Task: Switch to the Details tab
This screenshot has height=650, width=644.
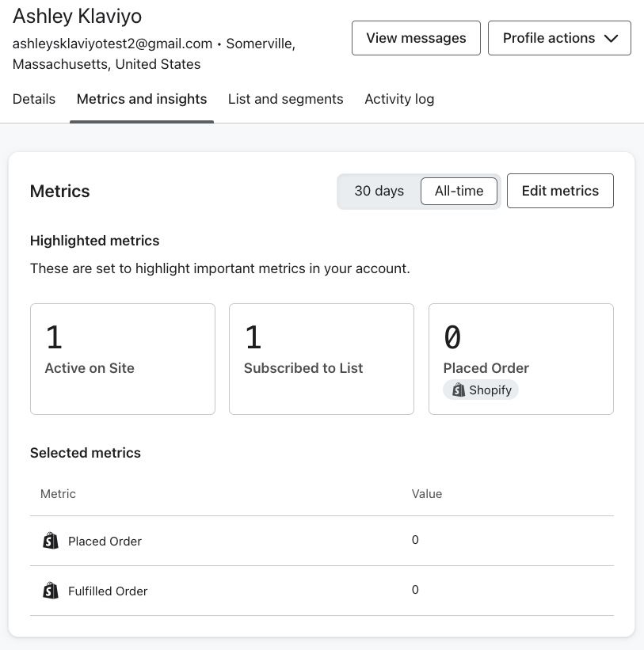Action: [x=33, y=99]
